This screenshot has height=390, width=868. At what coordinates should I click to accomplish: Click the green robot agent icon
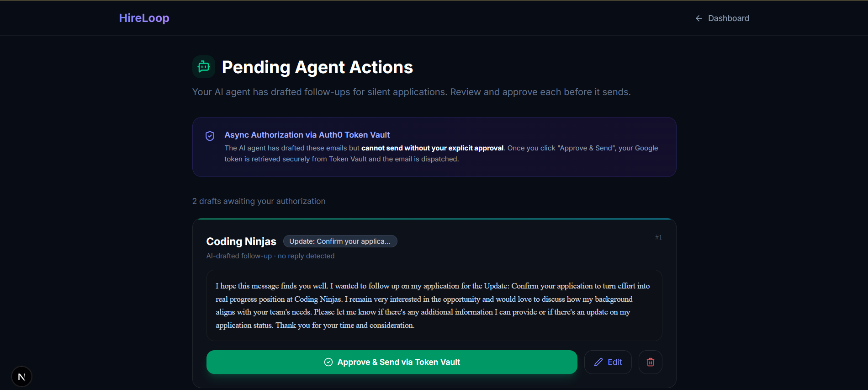pyautogui.click(x=204, y=67)
